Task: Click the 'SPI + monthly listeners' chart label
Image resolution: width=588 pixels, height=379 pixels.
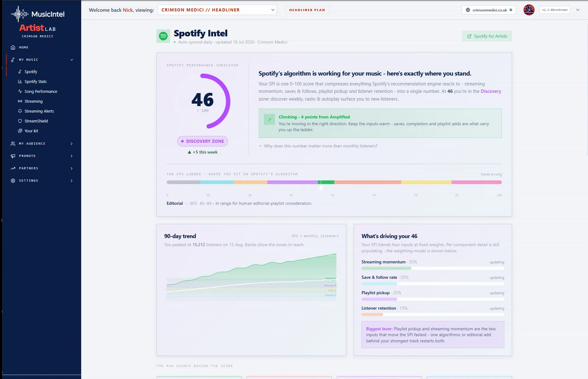Action: point(315,236)
